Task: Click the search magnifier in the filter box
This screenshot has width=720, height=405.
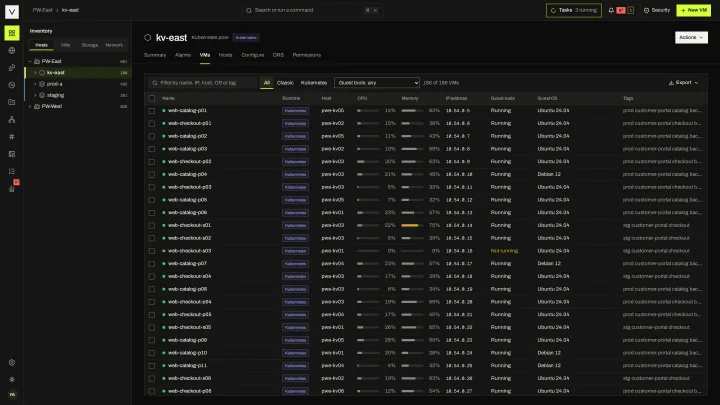Action: tap(155, 83)
